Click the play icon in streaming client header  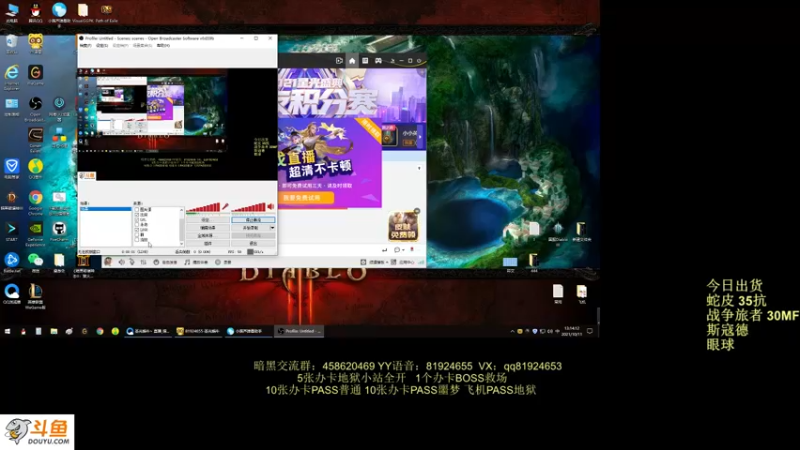[x=339, y=61]
